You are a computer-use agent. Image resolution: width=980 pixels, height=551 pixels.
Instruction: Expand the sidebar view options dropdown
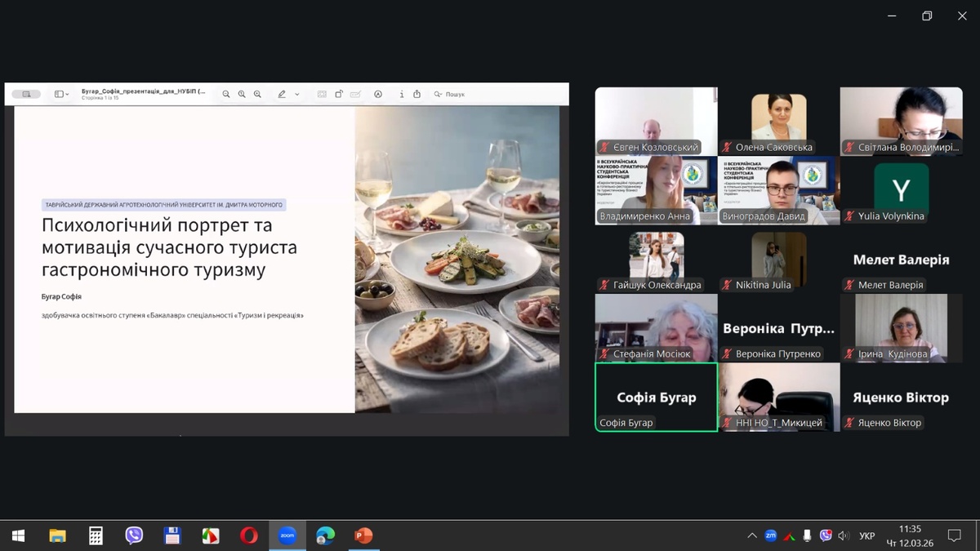(61, 95)
